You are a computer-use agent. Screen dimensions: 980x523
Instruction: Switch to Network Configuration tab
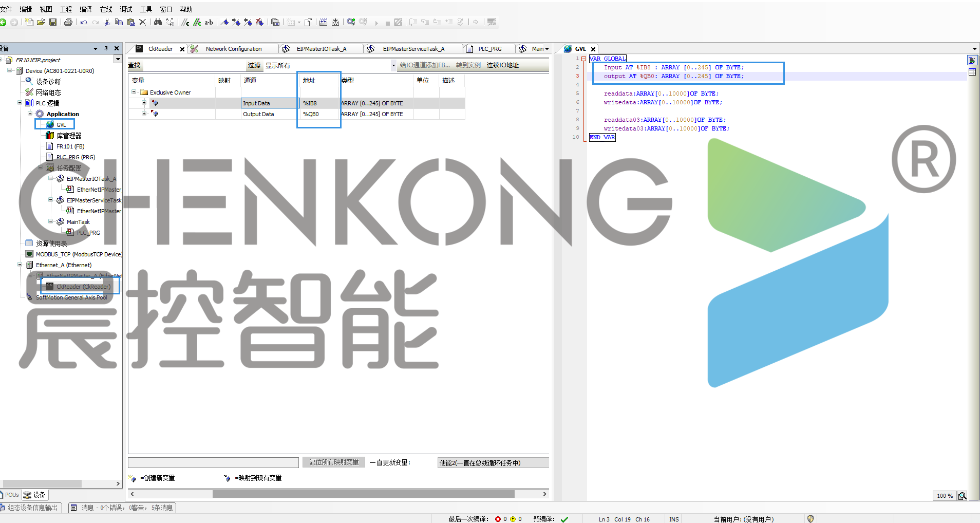[x=234, y=49]
